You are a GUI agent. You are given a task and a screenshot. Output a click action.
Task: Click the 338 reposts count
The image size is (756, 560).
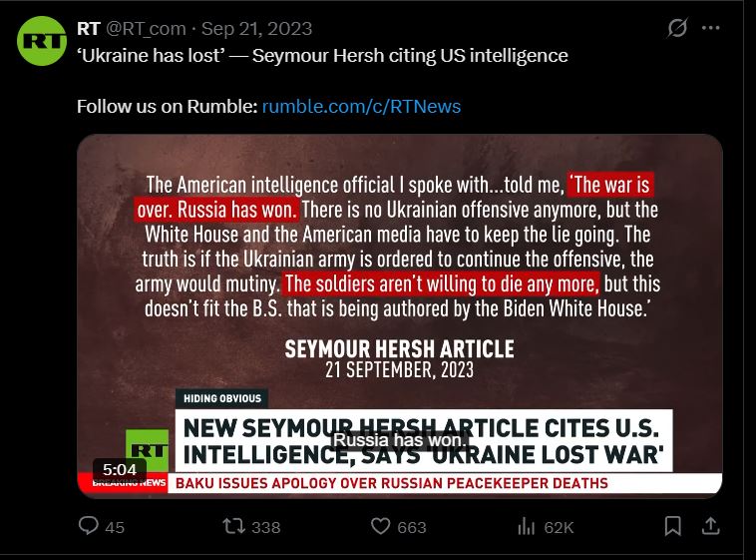[x=265, y=528]
